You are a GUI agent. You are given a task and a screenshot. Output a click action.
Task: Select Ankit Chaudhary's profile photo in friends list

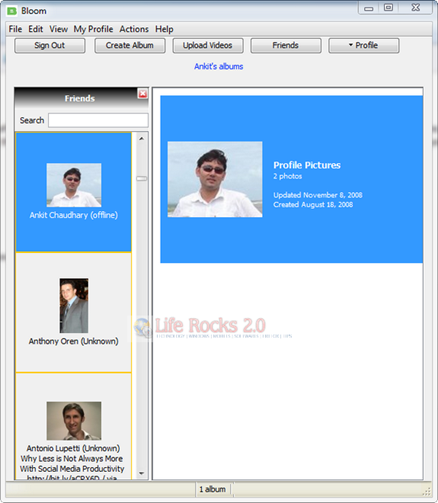pos(74,185)
